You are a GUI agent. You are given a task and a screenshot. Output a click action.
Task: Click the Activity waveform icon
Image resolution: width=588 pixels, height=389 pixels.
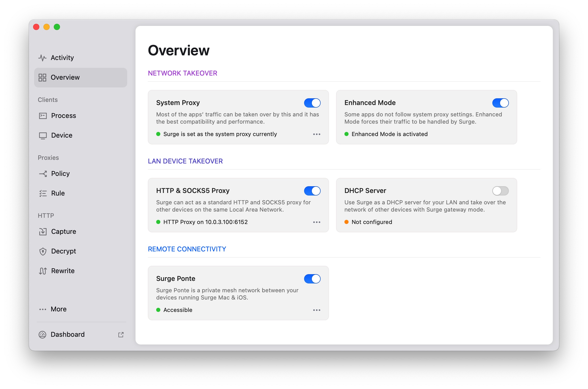pyautogui.click(x=42, y=58)
